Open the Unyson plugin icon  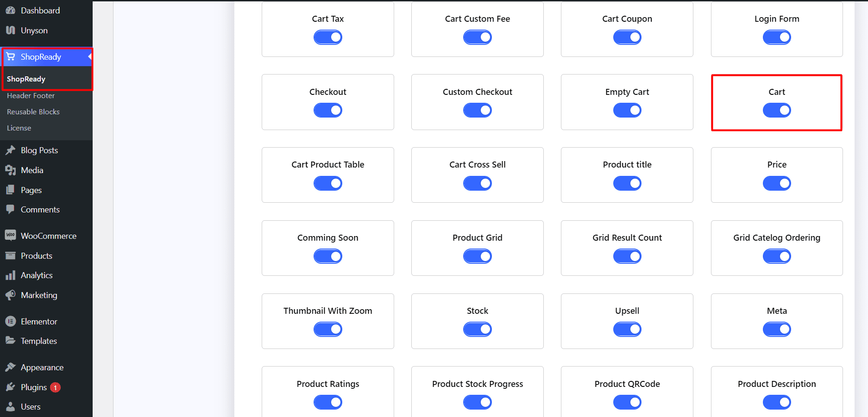click(11, 30)
